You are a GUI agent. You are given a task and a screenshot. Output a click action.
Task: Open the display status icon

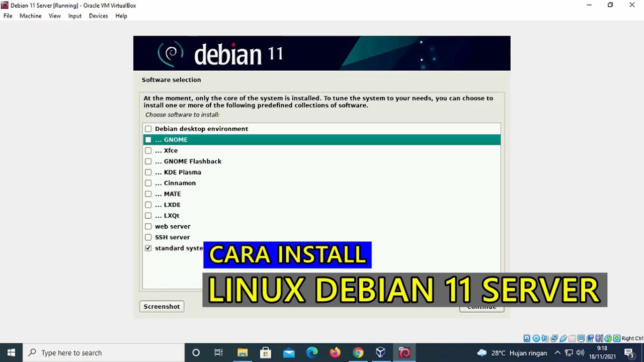pos(581,338)
